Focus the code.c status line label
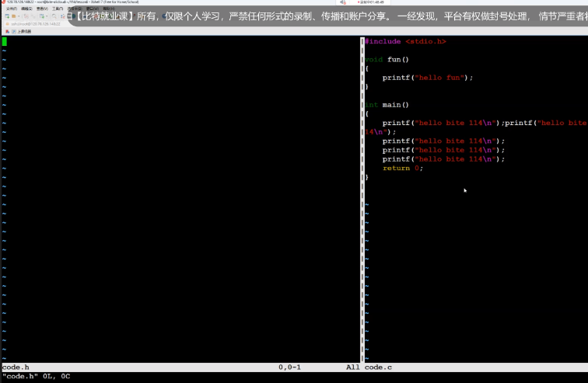 coord(378,367)
